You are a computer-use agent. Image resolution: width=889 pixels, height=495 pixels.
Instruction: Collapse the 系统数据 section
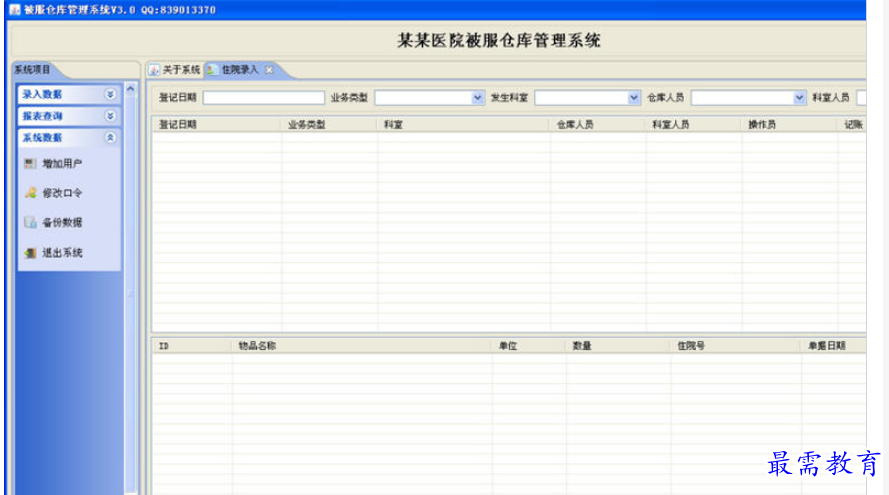pyautogui.click(x=110, y=138)
